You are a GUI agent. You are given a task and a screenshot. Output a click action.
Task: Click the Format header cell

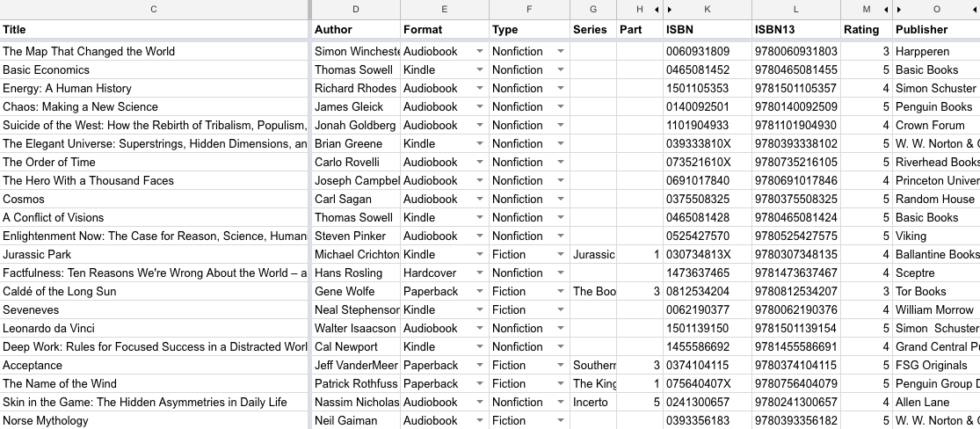tap(445, 29)
